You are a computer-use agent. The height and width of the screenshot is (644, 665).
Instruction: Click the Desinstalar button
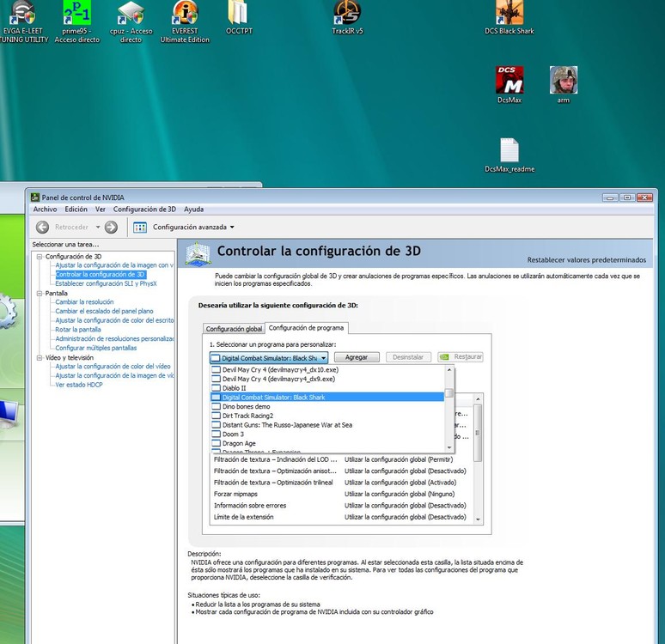(x=408, y=357)
